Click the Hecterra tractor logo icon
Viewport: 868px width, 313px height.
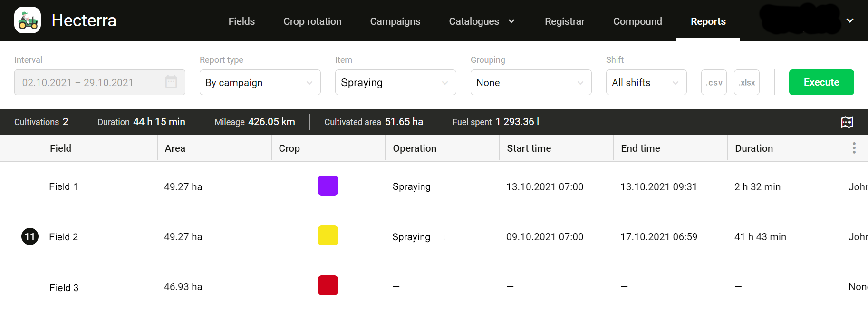point(28,20)
